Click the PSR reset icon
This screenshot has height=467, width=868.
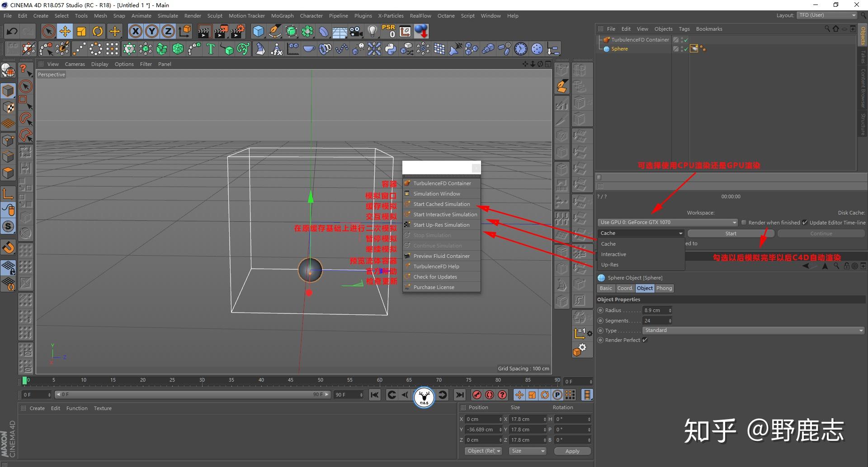pyautogui.click(x=388, y=31)
